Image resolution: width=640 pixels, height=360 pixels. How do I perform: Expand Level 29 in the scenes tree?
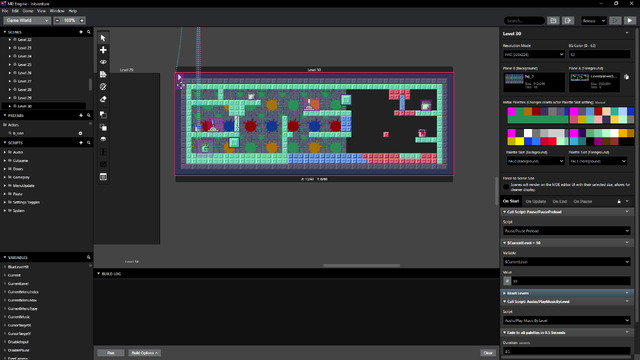10,98
